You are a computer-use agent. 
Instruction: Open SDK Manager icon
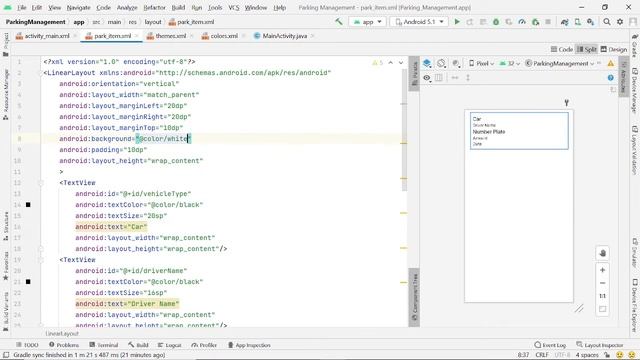pos(591,22)
